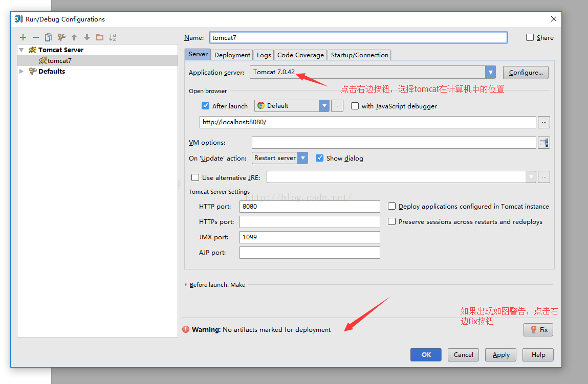This screenshot has width=588, height=384.
Task: Click HTTP port field
Action: click(x=310, y=207)
